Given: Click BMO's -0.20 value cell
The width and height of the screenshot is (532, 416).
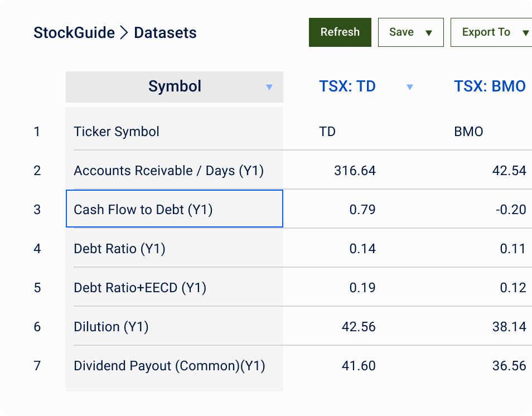Looking at the screenshot, I should 511,210.
